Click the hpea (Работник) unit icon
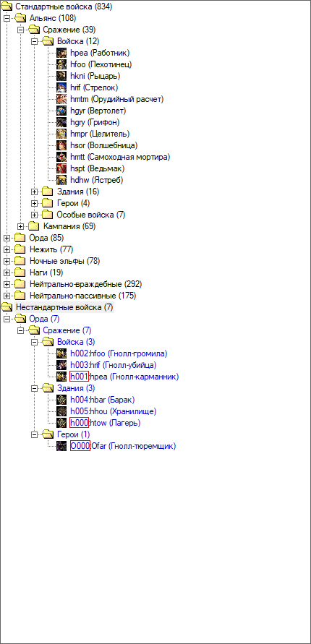This screenshot has height=644, width=311. pyautogui.click(x=61, y=53)
